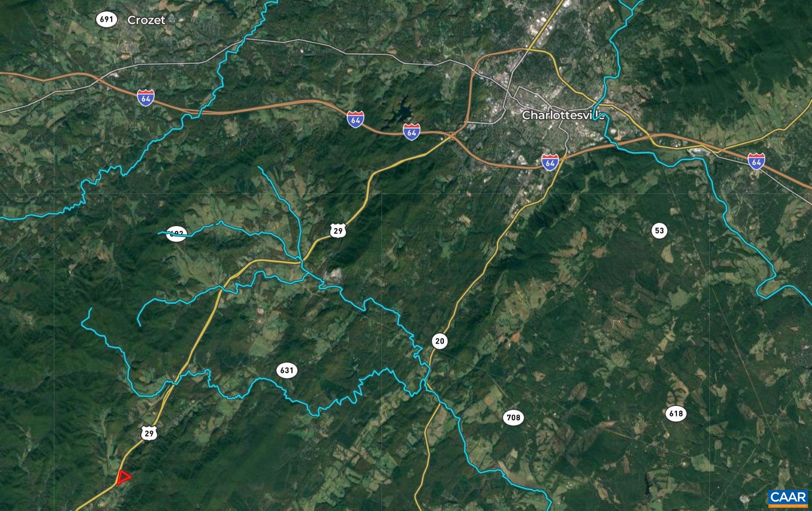Click the I-64 shield left of the reservoir
812x511 pixels.
356,119
